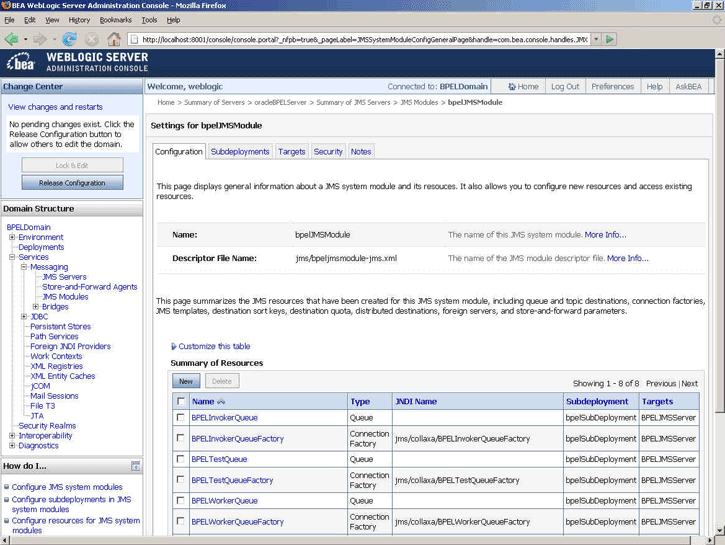Click the New resource button
The width and height of the screenshot is (725, 545).
click(186, 381)
